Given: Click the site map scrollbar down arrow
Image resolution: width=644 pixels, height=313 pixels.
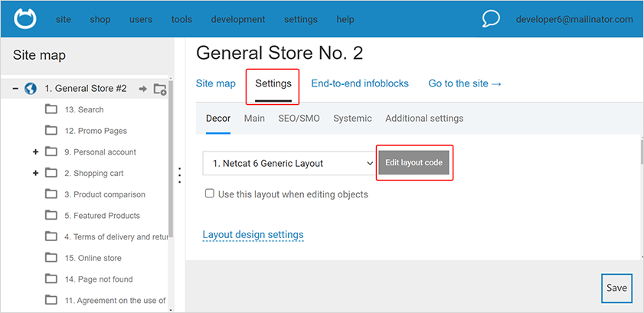Looking at the screenshot, I should coord(171,310).
